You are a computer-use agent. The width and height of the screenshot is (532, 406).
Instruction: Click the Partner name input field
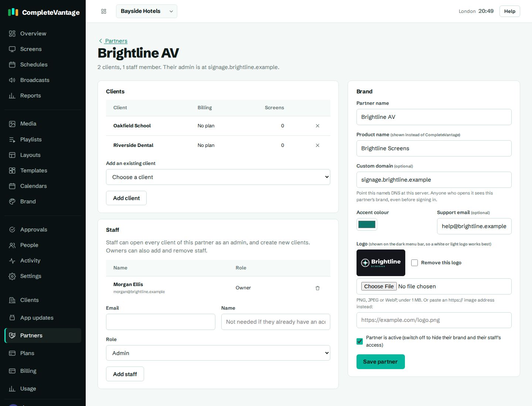point(434,117)
